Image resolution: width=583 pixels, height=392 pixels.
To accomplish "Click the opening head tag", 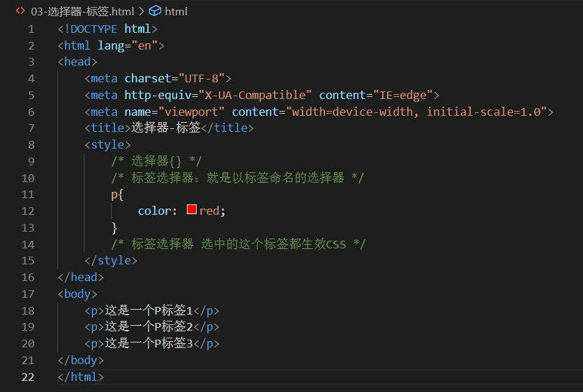I will pos(77,62).
